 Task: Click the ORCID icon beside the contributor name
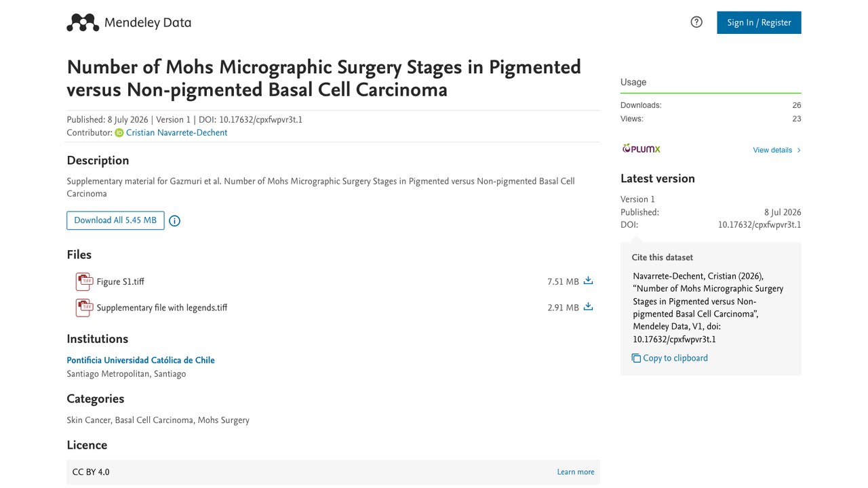[x=119, y=133]
